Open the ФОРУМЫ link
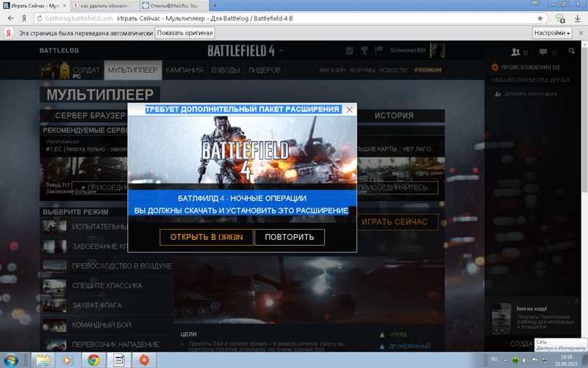Viewport: 588px width, 368px height. coord(362,70)
